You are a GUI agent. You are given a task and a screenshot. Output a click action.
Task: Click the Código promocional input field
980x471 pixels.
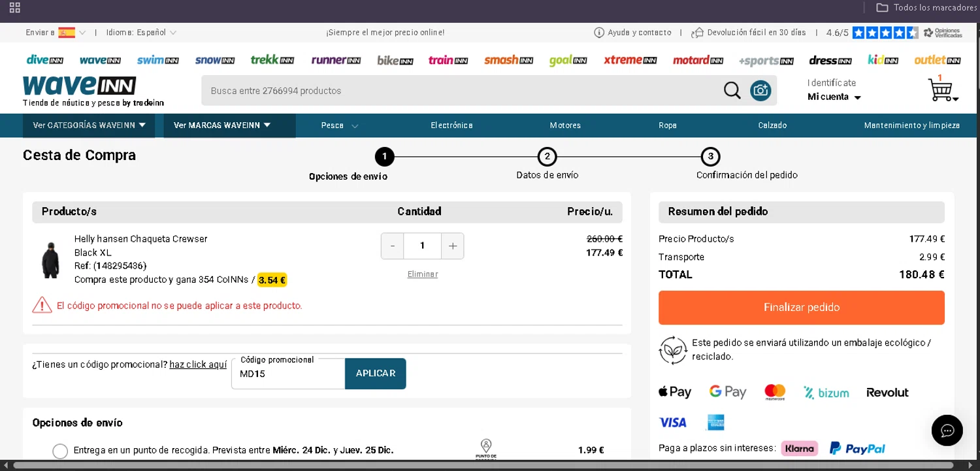288,374
